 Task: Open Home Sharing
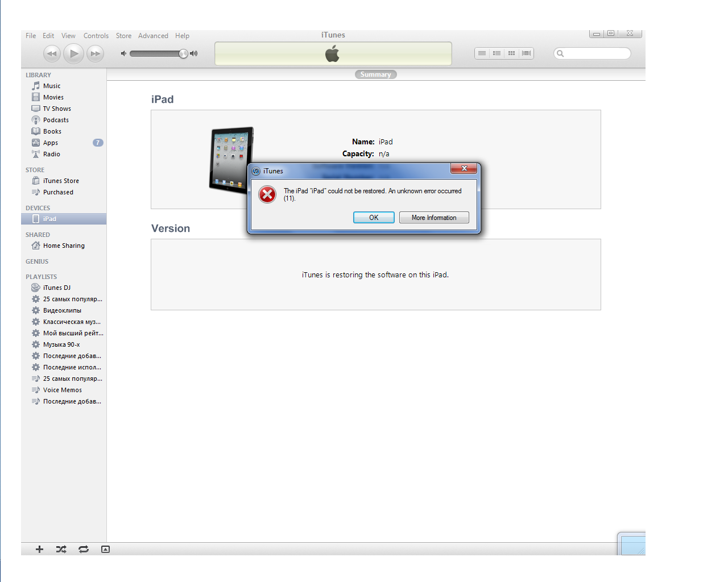point(64,246)
